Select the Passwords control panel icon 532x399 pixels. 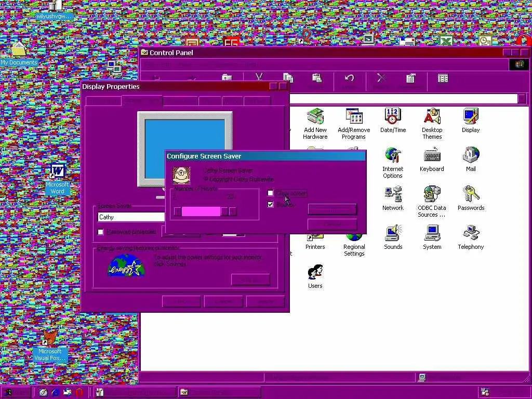point(471,198)
